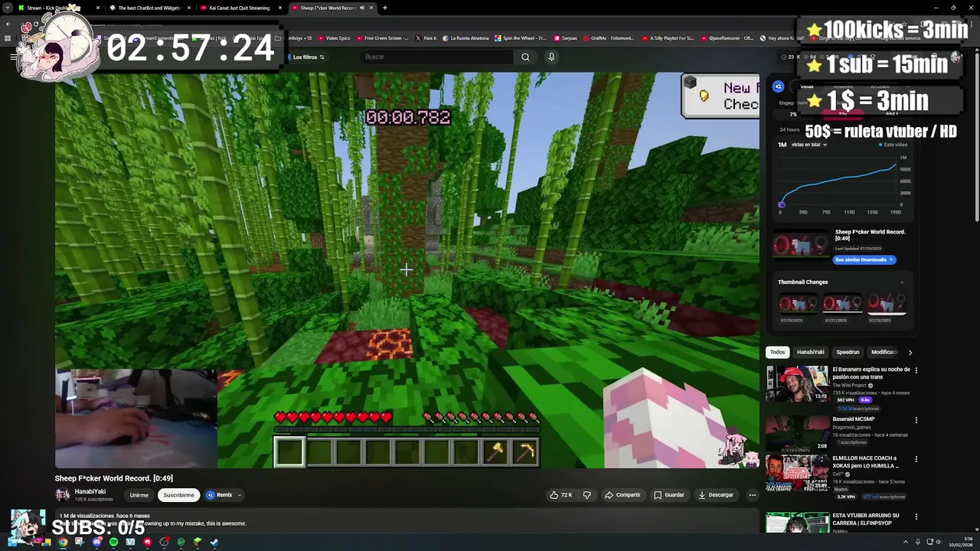Expand the Remix button dropdown arrow
This screenshot has width=980, height=551.
[x=239, y=495]
